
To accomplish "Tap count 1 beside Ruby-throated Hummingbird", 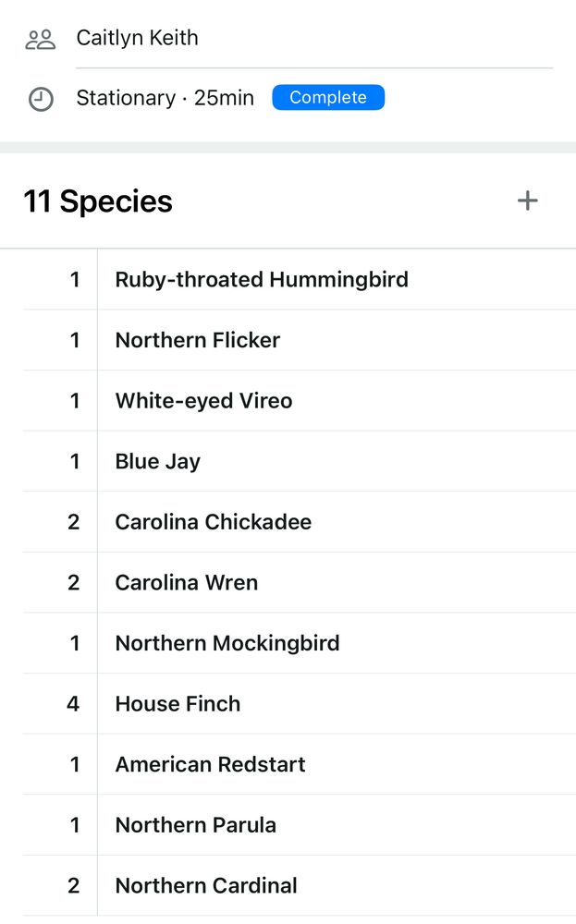I will (x=74, y=279).
